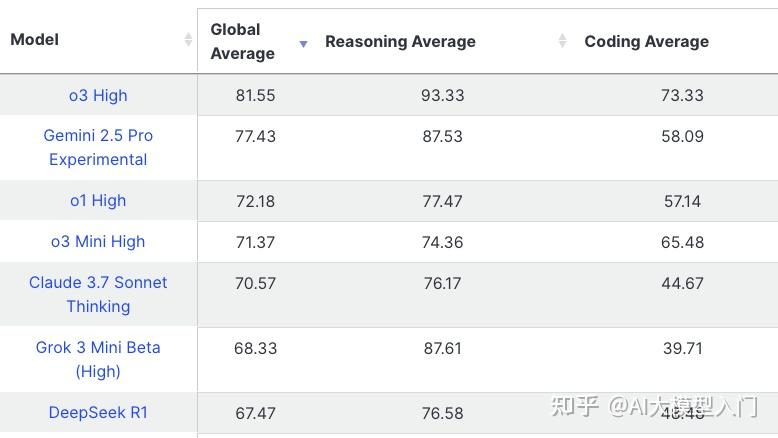This screenshot has width=778, height=438.
Task: Open the o1 High model link
Action: click(x=98, y=200)
